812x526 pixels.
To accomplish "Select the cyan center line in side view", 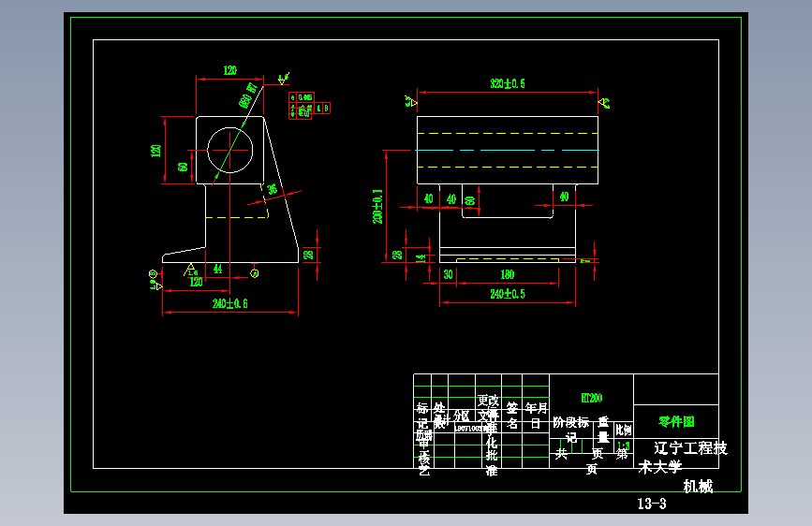I will (x=508, y=150).
